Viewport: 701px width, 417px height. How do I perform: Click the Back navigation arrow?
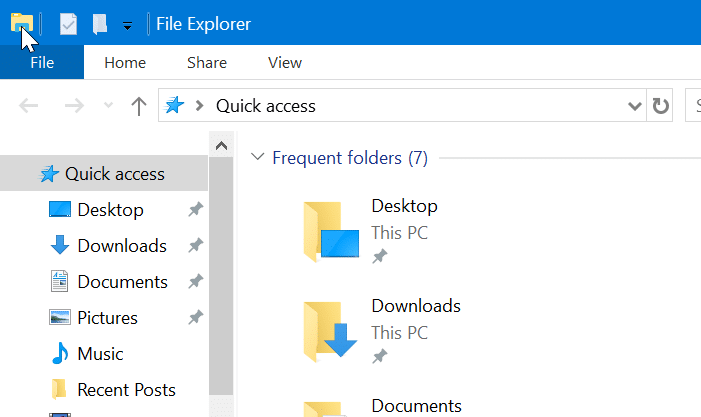[x=29, y=106]
